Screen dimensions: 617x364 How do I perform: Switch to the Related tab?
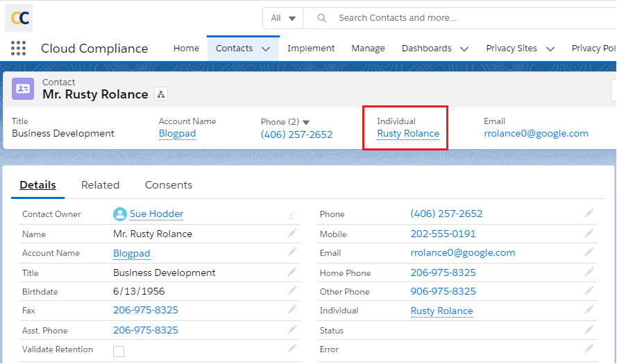100,185
